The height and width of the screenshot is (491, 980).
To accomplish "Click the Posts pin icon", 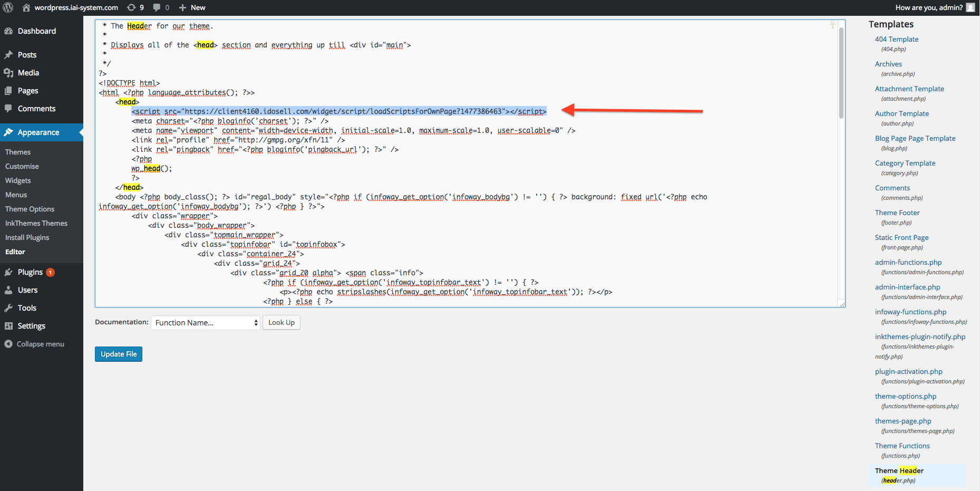I will [x=8, y=55].
